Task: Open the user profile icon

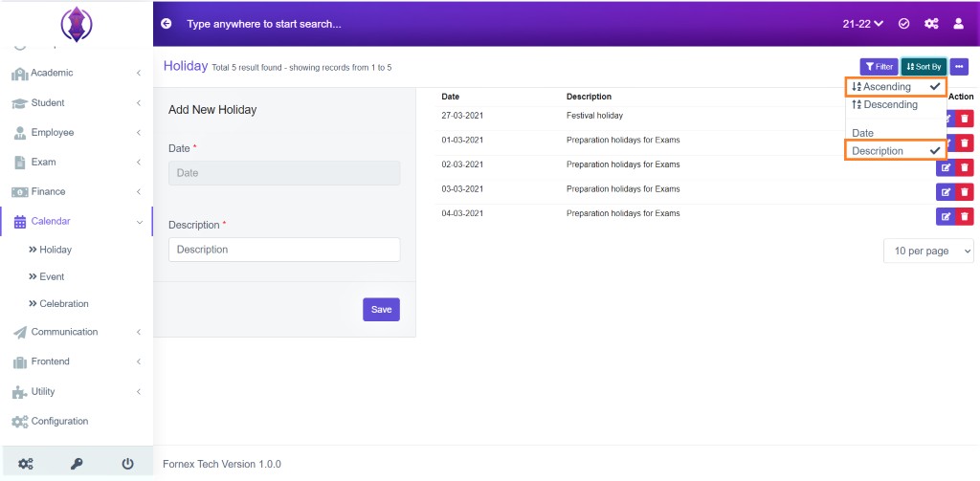Action: tap(958, 24)
